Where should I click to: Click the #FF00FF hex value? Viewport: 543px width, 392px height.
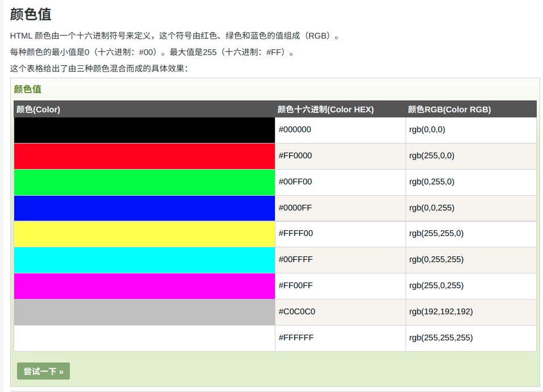pos(296,285)
